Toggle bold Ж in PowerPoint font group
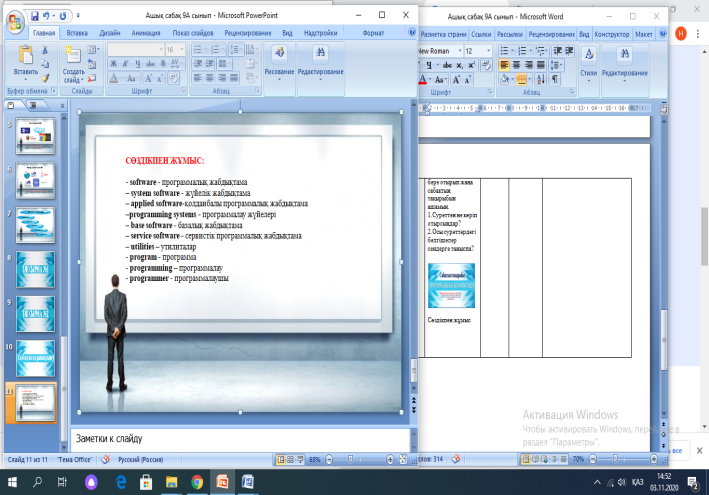The width and height of the screenshot is (709, 495). point(113,64)
